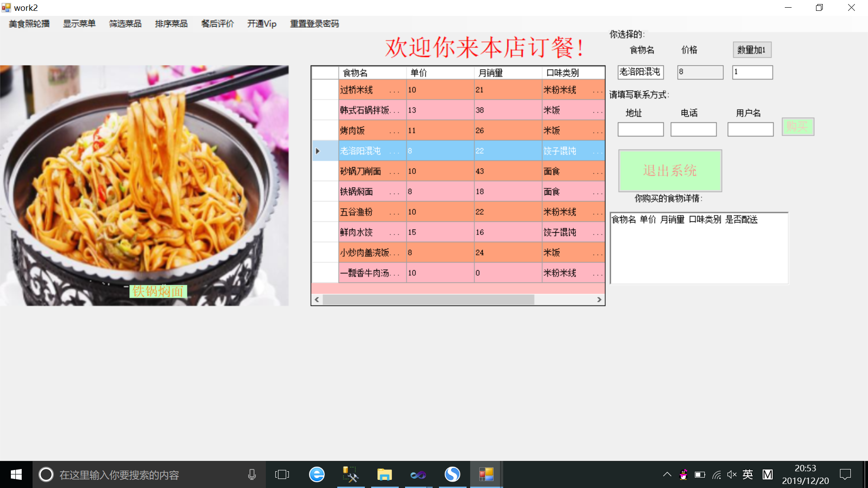
Task: Click the taskbar microphone search icon
Action: click(252, 474)
